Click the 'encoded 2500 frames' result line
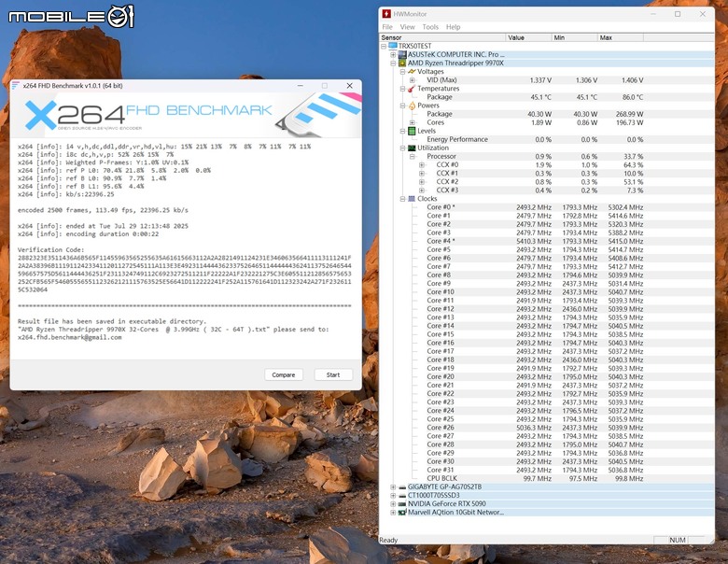728x564 pixels. coord(103,210)
